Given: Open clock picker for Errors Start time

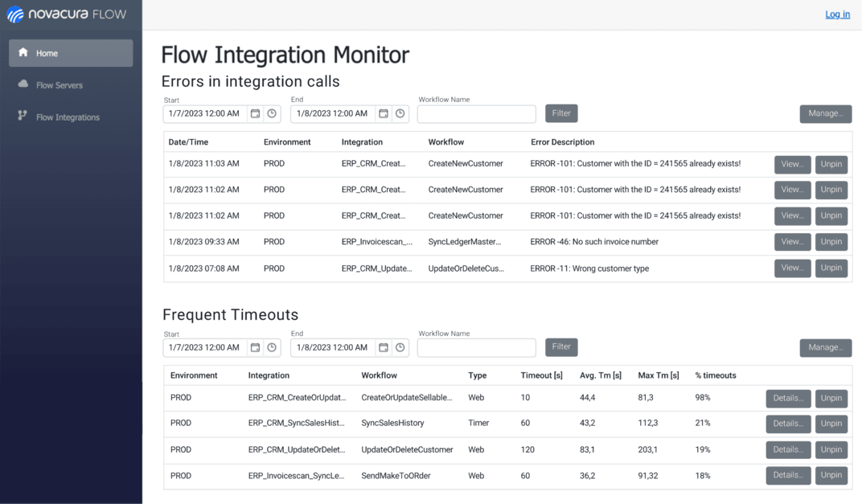Looking at the screenshot, I should click(272, 114).
